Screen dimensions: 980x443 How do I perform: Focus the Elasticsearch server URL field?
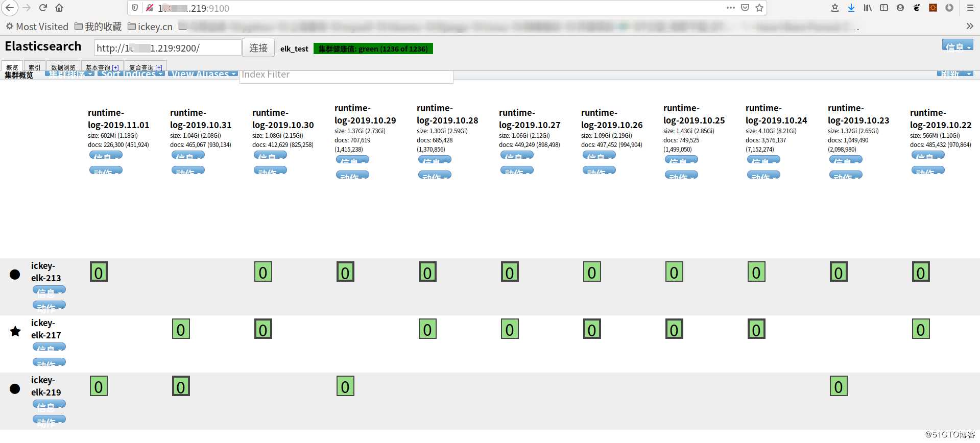click(168, 48)
